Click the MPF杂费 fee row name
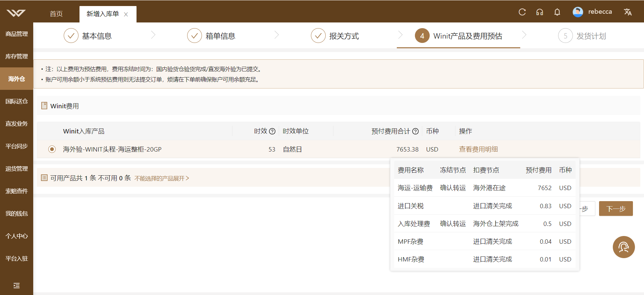 (x=411, y=241)
